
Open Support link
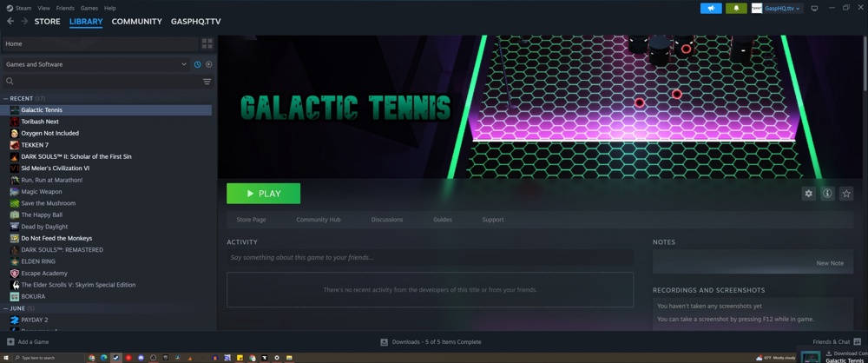click(493, 220)
